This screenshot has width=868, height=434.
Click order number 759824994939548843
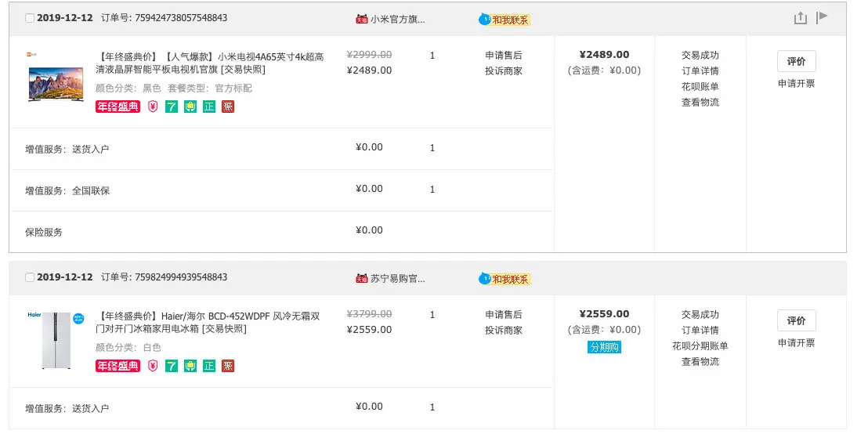tap(181, 277)
